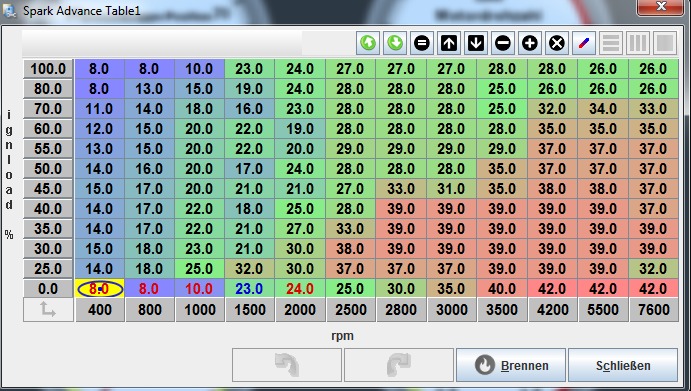Select the 34.0 cell at 5500 rpm
The height and width of the screenshot is (391, 691).
tap(603, 108)
